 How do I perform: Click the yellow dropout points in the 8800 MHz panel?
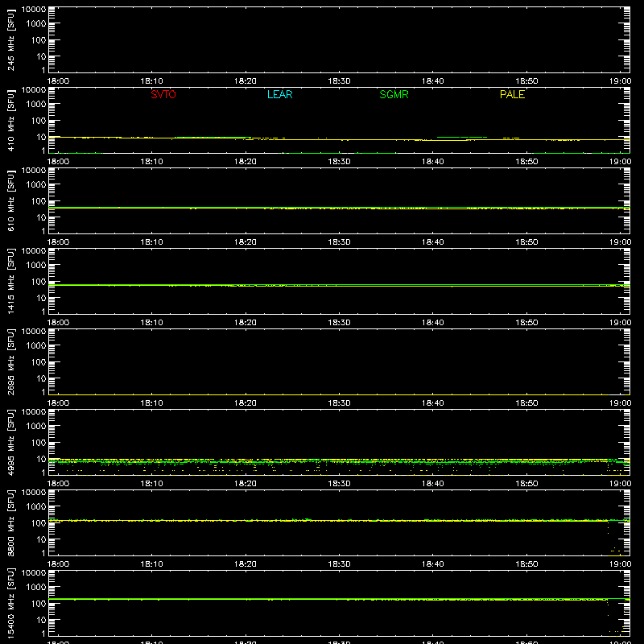[x=615, y=539]
